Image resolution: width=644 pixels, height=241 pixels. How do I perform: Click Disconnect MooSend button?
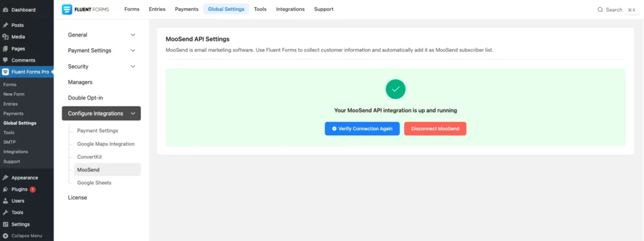point(435,129)
